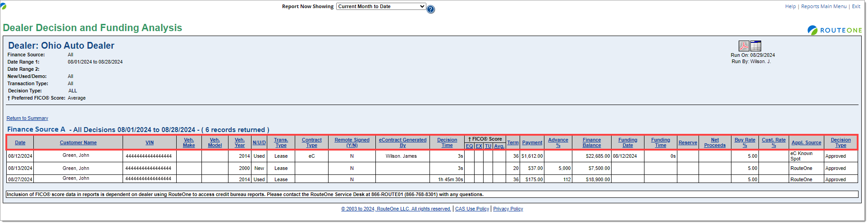The width and height of the screenshot is (868, 224).
Task: Sort by Payment column header
Action: 532,142
